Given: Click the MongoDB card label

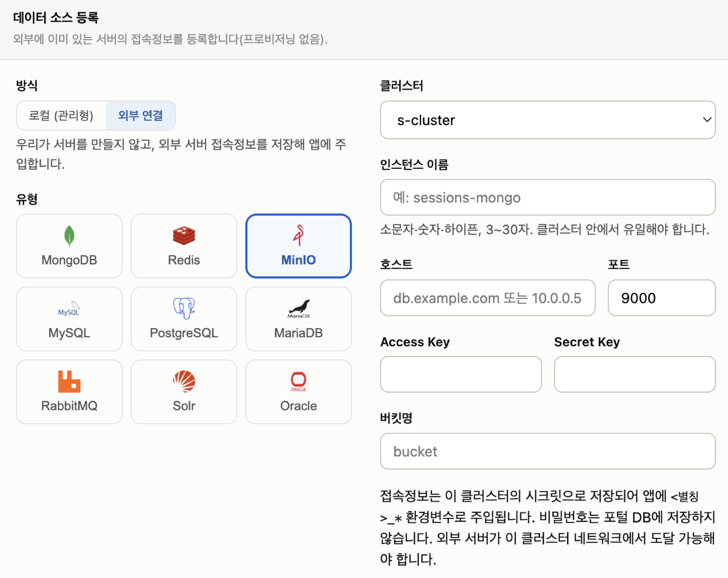Looking at the screenshot, I should pos(69,260).
